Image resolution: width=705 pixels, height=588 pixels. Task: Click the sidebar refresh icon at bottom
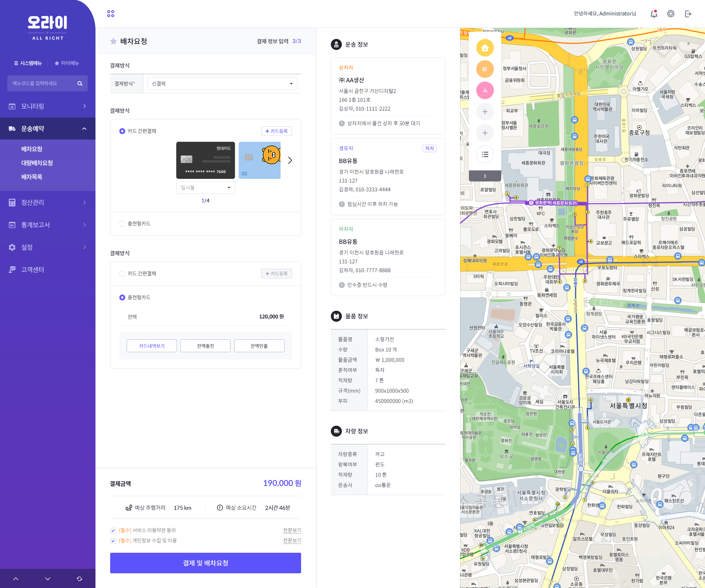pos(79,579)
